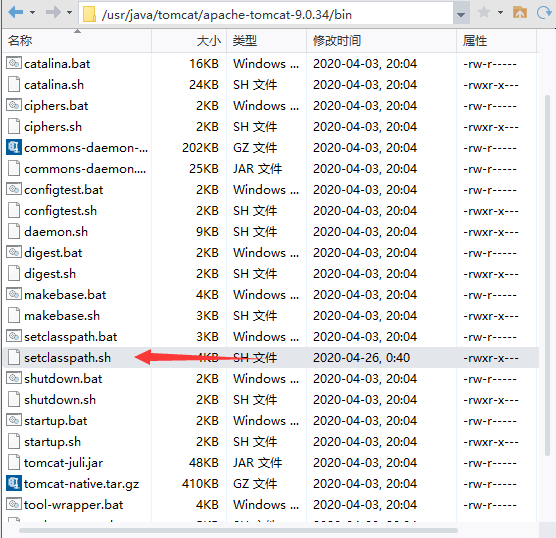Click the makebase.sh file icon
This screenshot has width=556, height=538.
[x=14, y=316]
